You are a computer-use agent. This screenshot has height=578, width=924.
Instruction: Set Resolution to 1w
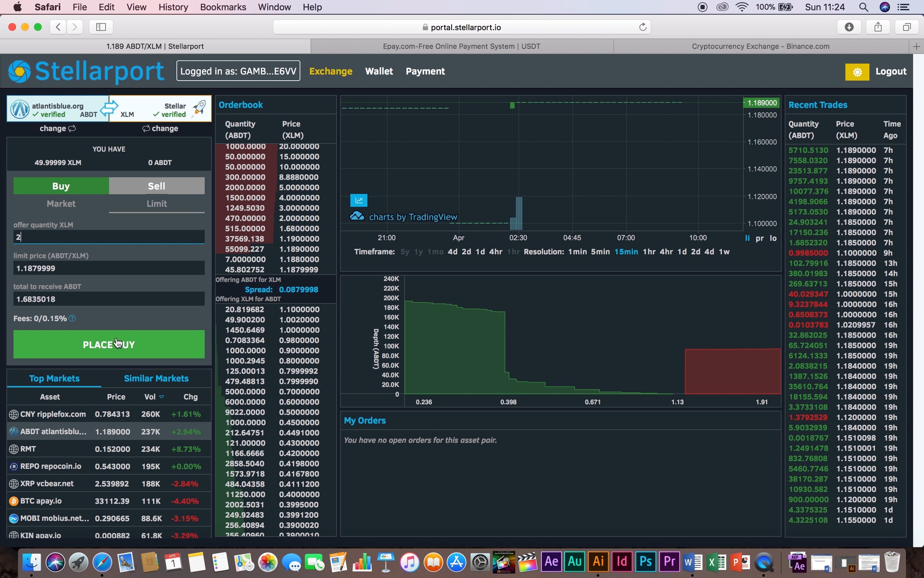tap(724, 252)
